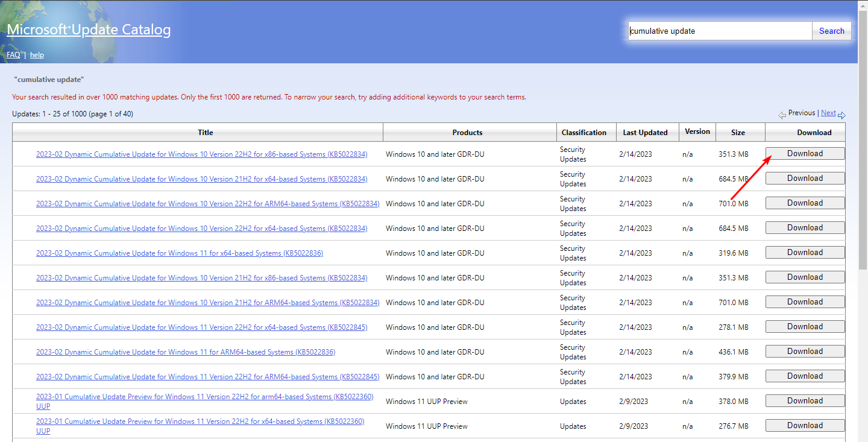This screenshot has height=442, width=868.
Task: Click the 2/9/2023 date in arm64 Preview row
Action: click(x=634, y=402)
